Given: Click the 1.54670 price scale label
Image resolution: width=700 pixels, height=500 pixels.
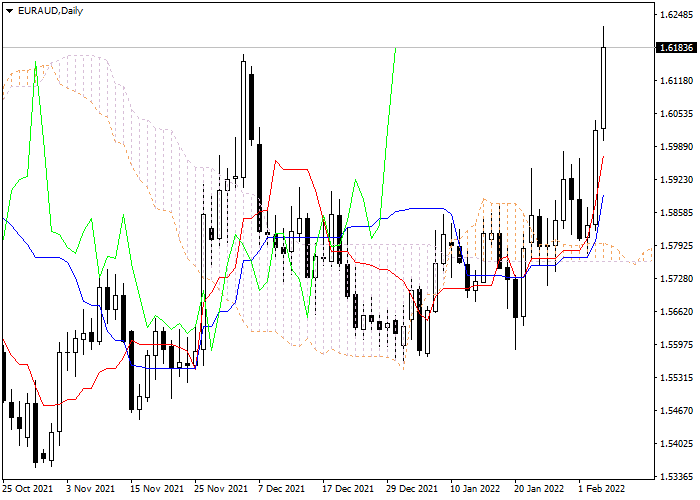Looking at the screenshot, I should pyautogui.click(x=676, y=410).
